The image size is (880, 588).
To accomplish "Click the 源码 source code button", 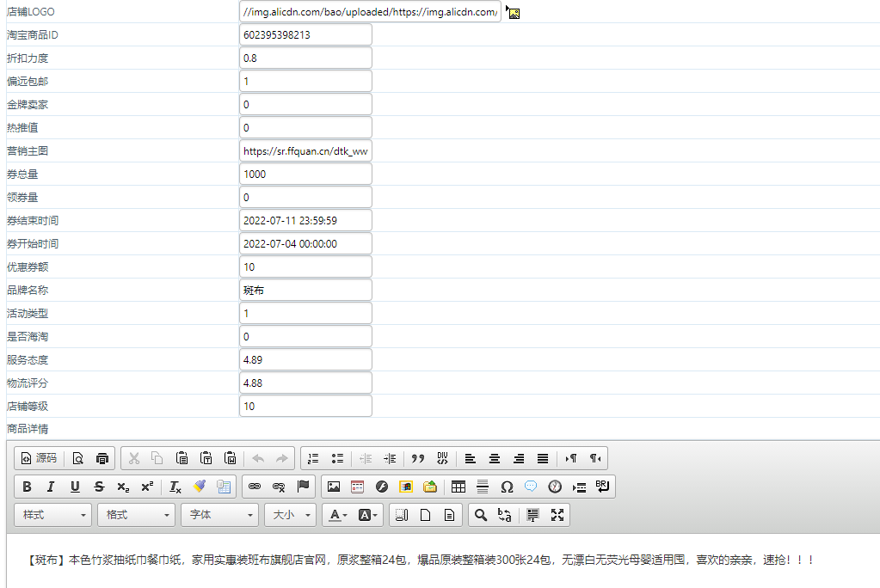I will (39, 458).
